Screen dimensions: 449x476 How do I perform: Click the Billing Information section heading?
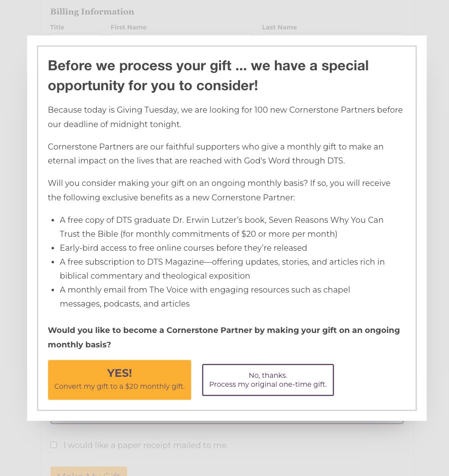point(92,11)
